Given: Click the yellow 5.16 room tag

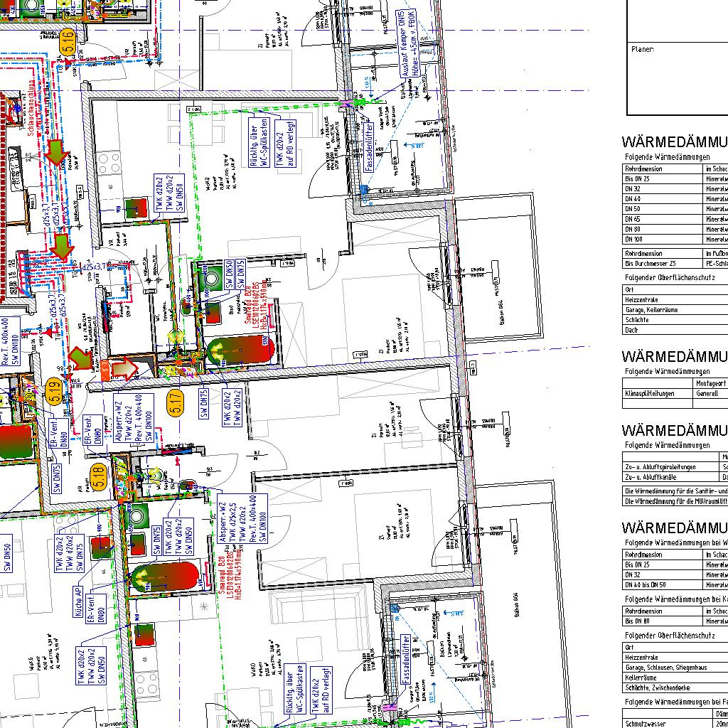Looking at the screenshot, I should pos(68,43).
